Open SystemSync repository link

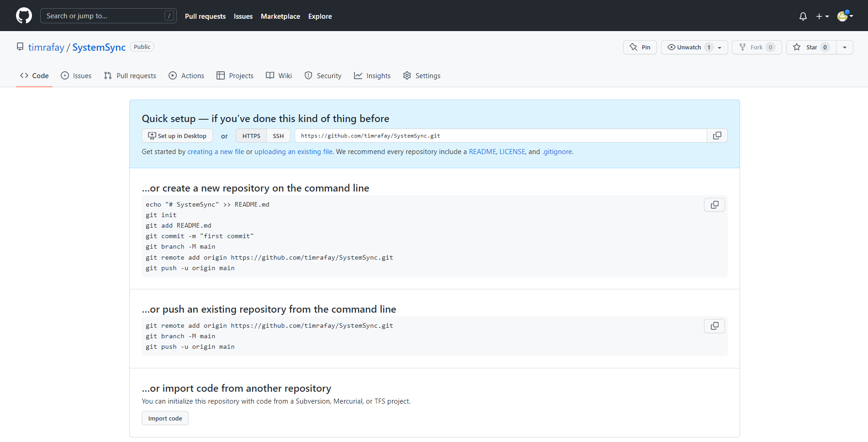tap(99, 47)
